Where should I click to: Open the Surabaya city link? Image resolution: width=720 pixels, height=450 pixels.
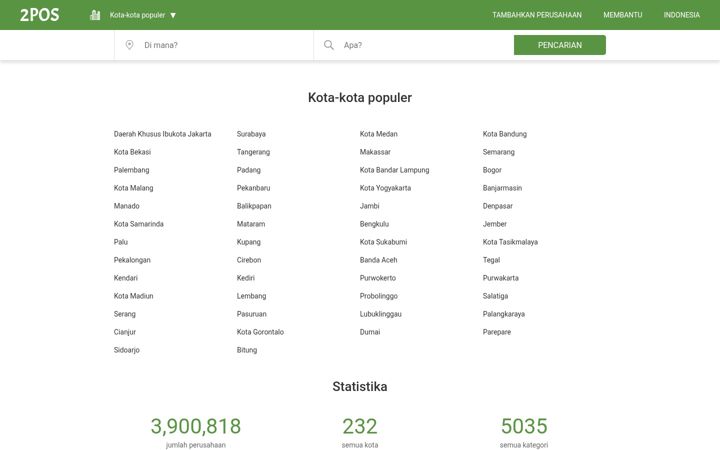tap(251, 134)
